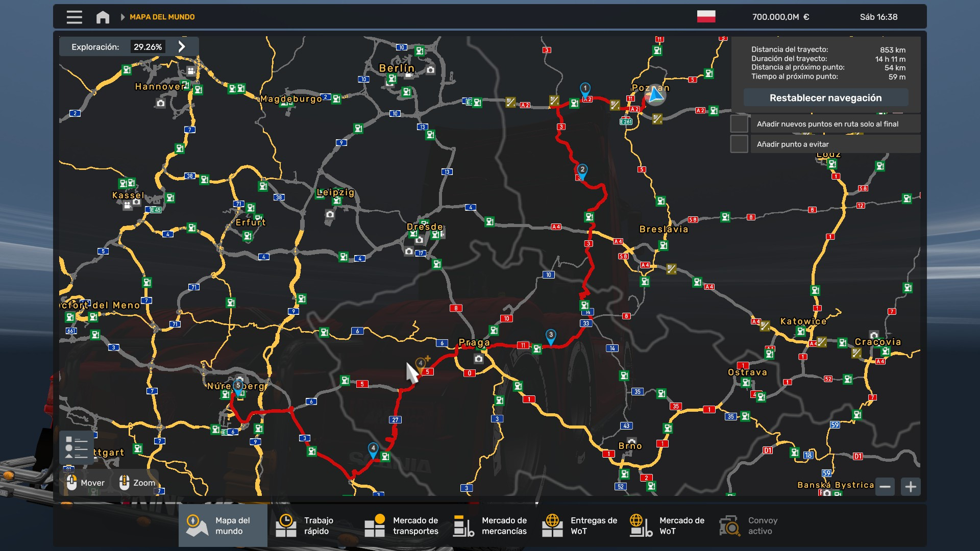Click the Kassel city label

coord(128,195)
